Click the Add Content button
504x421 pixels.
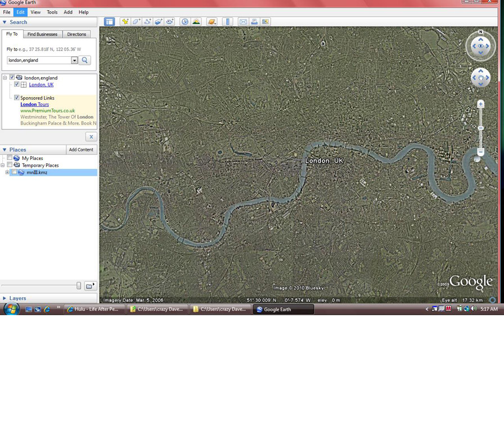[x=81, y=150]
